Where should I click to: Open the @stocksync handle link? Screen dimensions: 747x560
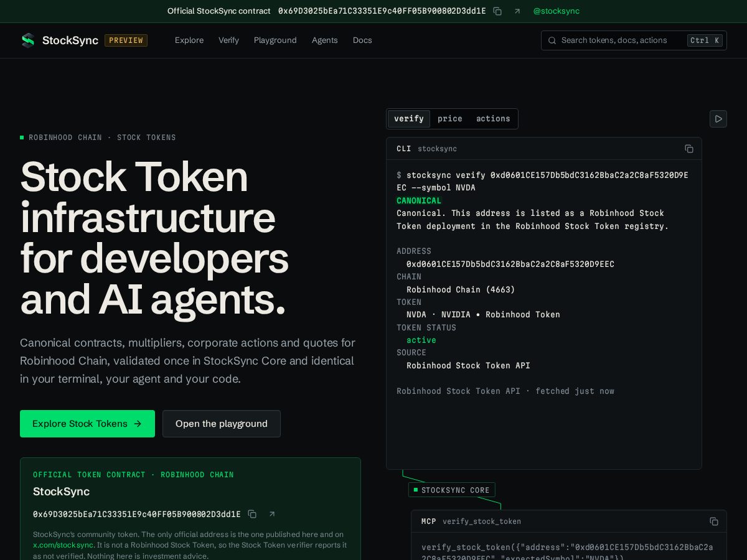[x=557, y=11]
